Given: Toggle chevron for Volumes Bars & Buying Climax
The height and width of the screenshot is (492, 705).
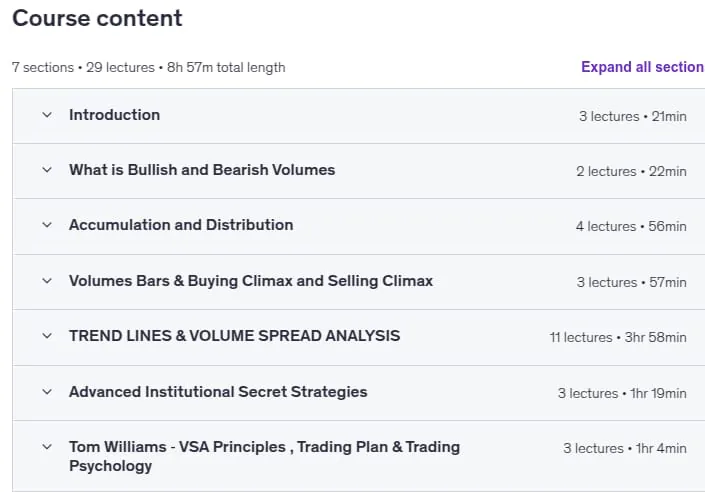Looking at the screenshot, I should tap(47, 281).
